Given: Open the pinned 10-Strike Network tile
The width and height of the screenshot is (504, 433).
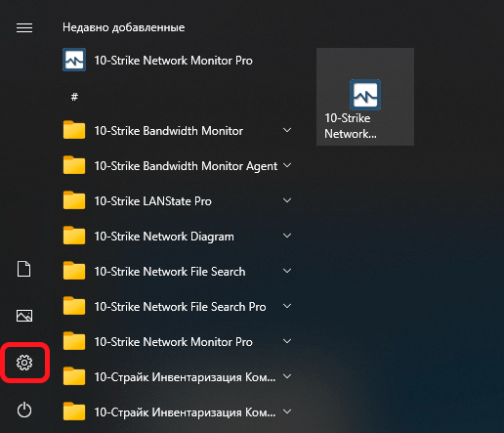Looking at the screenshot, I should [x=365, y=97].
